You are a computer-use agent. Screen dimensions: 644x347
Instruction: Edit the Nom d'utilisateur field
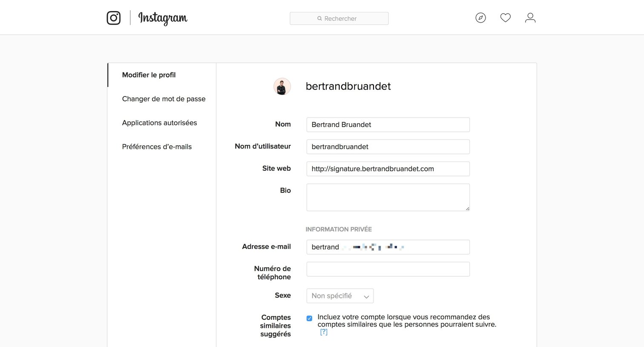pos(388,147)
